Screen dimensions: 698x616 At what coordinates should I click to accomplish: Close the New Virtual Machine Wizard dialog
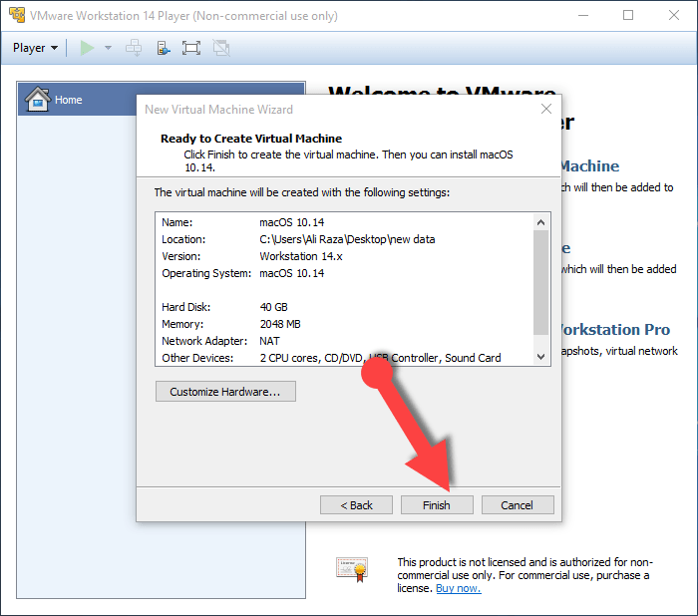point(545,109)
